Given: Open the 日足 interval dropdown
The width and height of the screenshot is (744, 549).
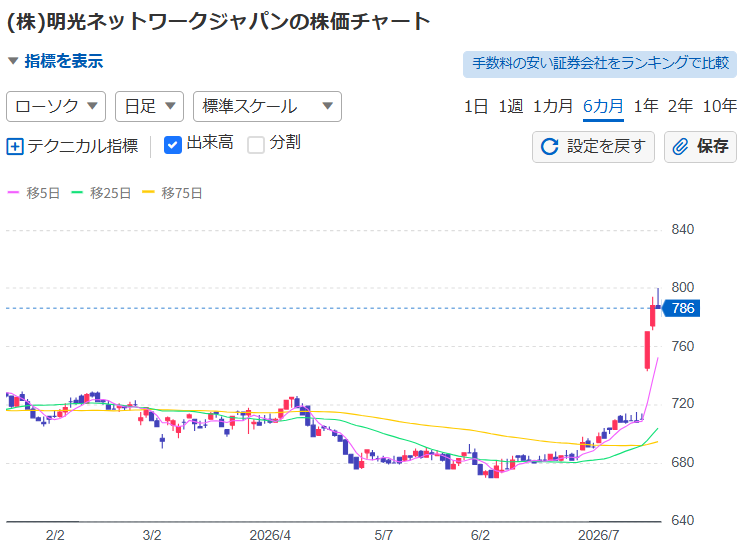Looking at the screenshot, I should pyautogui.click(x=149, y=106).
